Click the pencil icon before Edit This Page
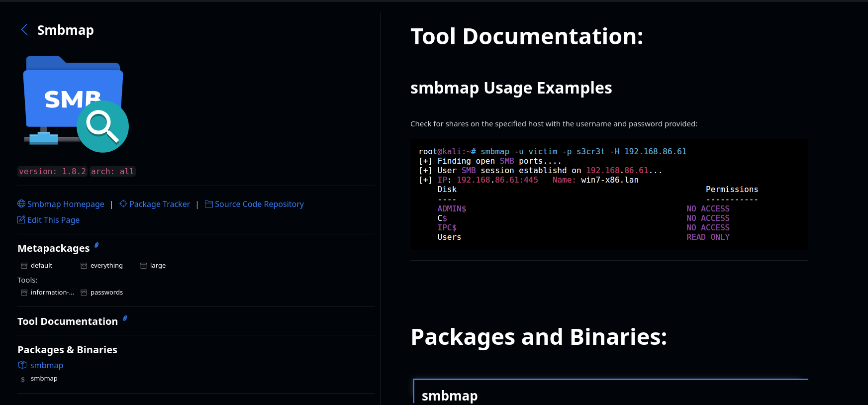 21,219
